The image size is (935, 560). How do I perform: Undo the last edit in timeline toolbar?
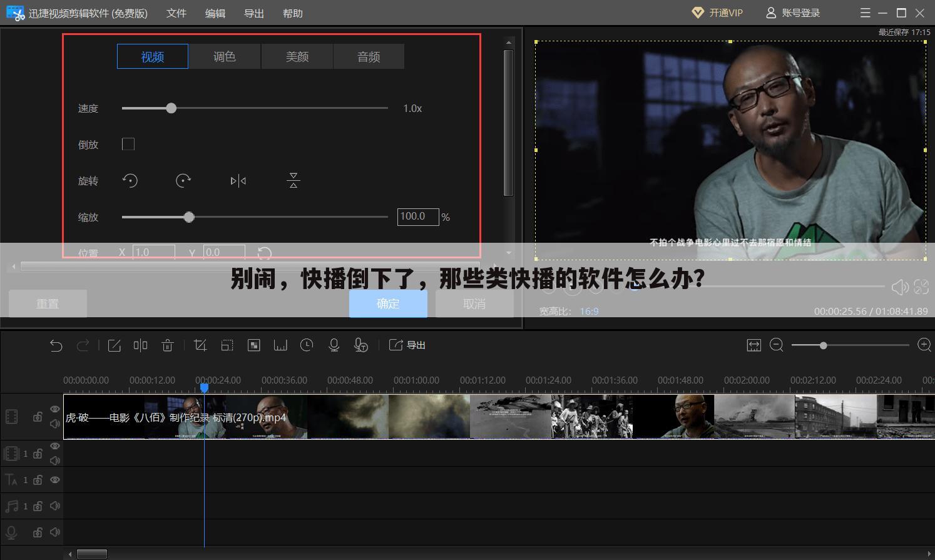point(56,345)
